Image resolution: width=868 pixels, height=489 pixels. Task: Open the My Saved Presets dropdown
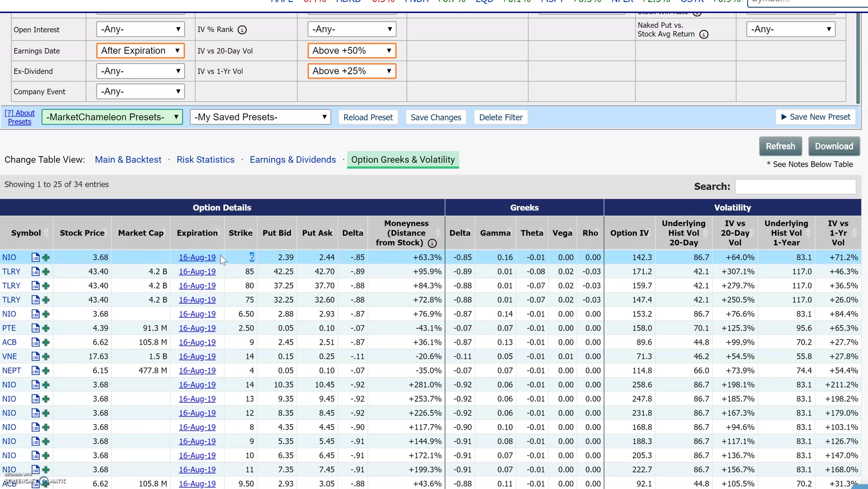click(x=260, y=117)
